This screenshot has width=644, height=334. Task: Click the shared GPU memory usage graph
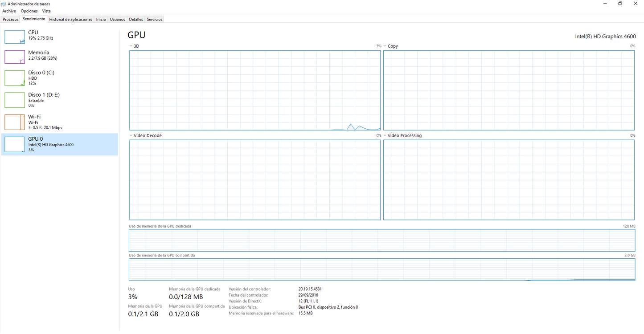(x=381, y=269)
